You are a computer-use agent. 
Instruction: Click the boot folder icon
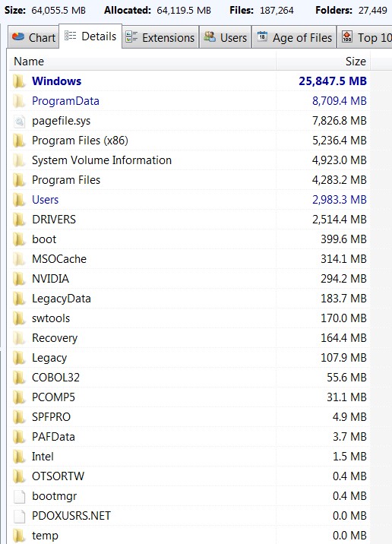coord(19,239)
